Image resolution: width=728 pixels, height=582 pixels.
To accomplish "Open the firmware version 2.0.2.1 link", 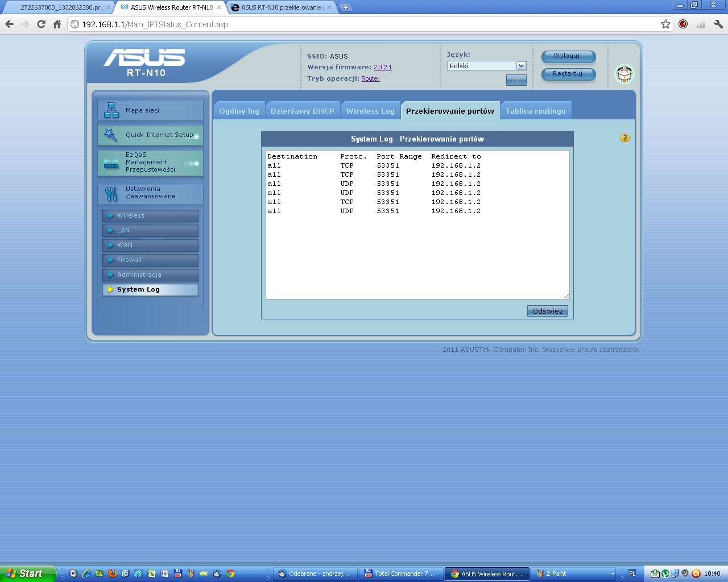I will pos(383,66).
